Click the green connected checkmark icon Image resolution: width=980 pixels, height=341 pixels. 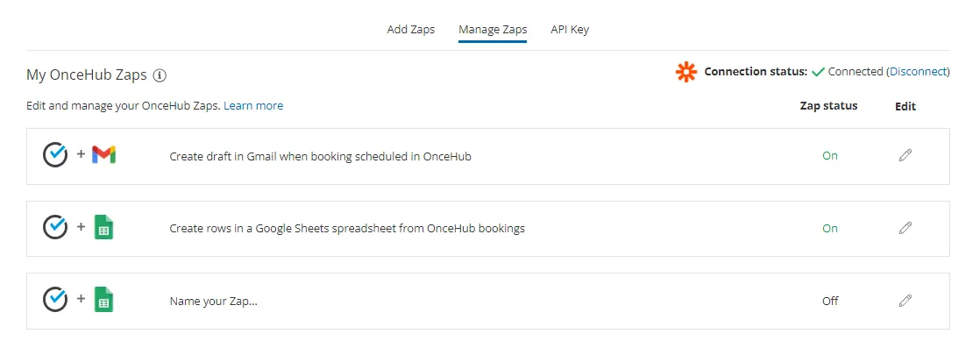point(818,72)
